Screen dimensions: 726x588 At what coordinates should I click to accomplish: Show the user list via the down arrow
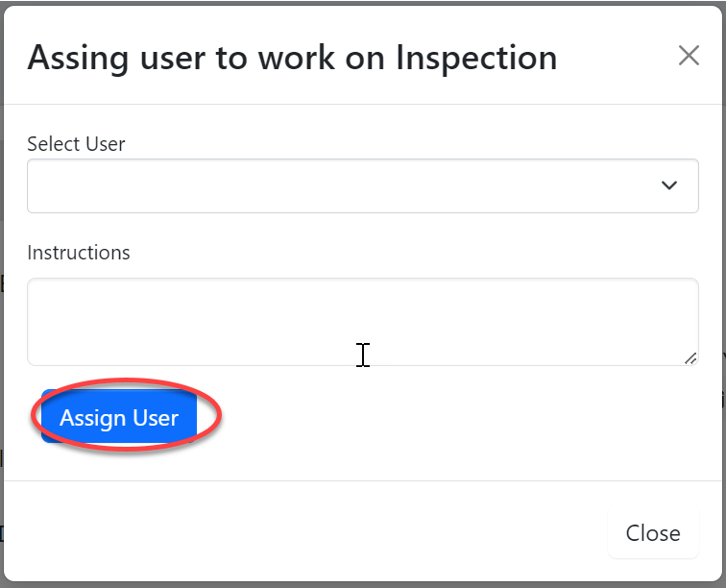tap(669, 185)
